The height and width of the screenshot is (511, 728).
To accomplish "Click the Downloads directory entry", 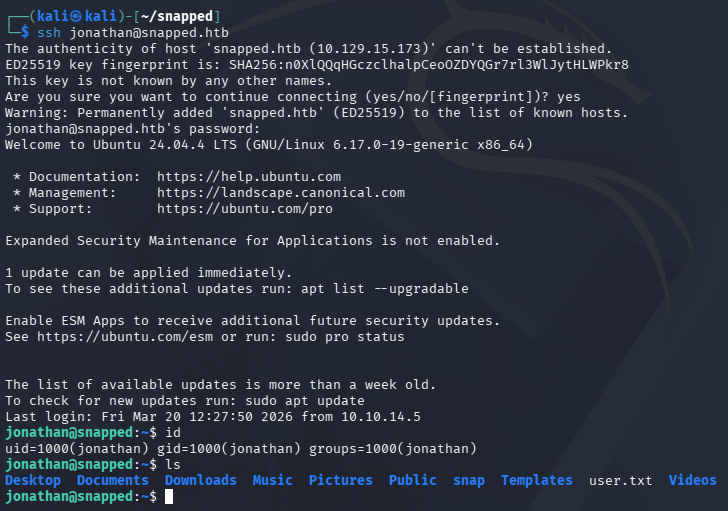I will (x=201, y=481).
